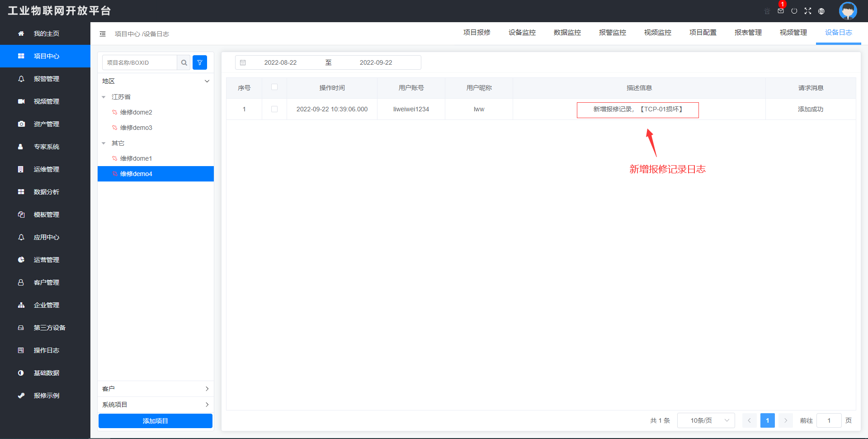The image size is (868, 439).
Task: Select page 1 in pagination
Action: click(768, 420)
